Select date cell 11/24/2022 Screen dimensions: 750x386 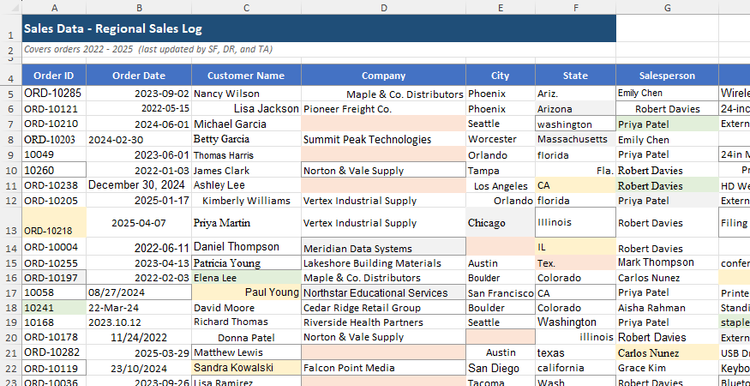(x=139, y=337)
